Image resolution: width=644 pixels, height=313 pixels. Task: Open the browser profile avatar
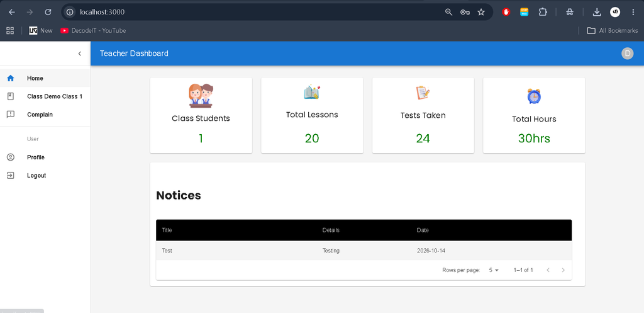tap(615, 13)
